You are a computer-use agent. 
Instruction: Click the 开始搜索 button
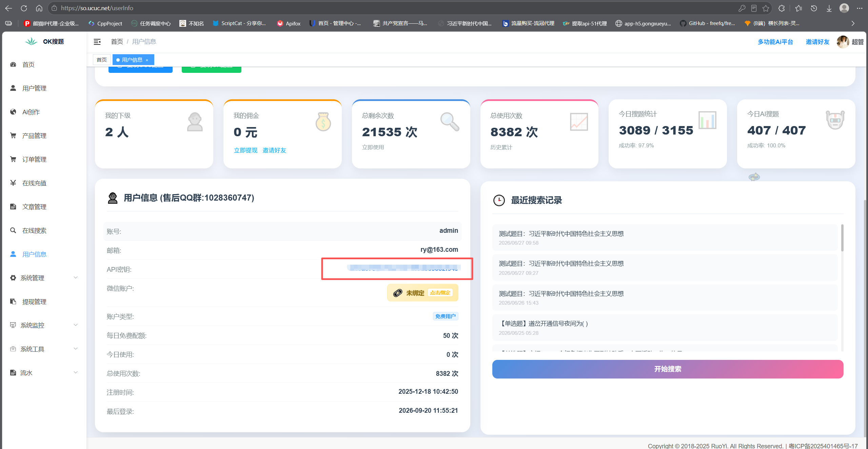668,369
